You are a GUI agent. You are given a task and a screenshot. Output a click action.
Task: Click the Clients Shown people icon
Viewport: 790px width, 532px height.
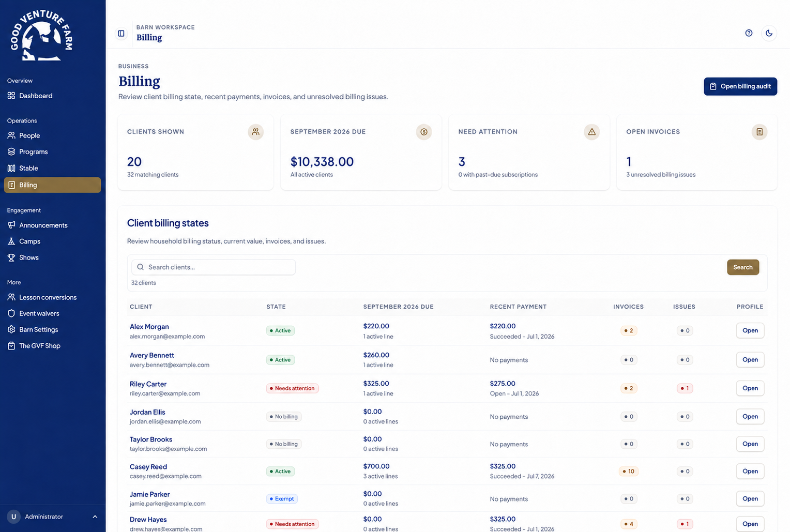click(x=255, y=132)
